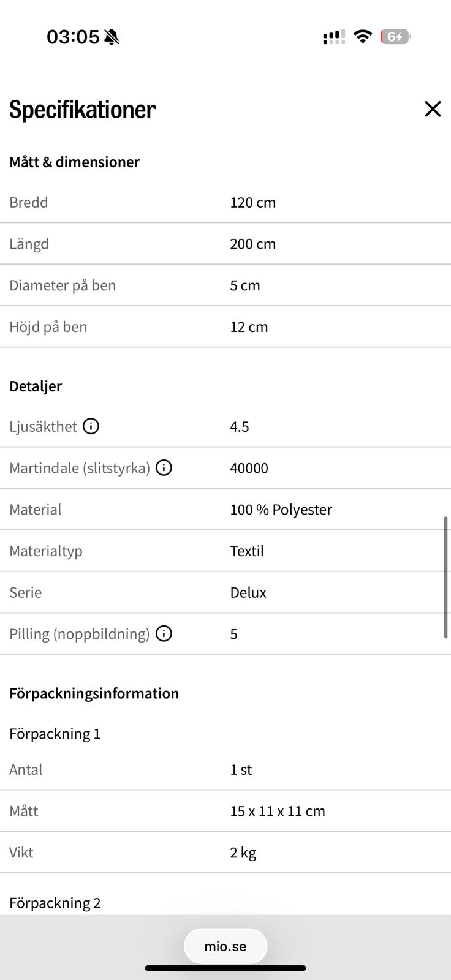This screenshot has height=980, width=451.
Task: Tap the 03:05 clock in status bar
Action: 73,37
